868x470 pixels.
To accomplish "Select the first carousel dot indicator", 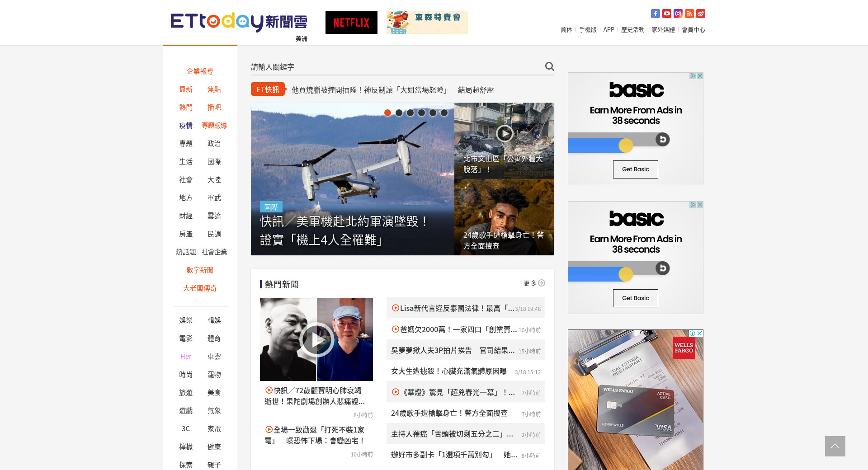I will 387,113.
